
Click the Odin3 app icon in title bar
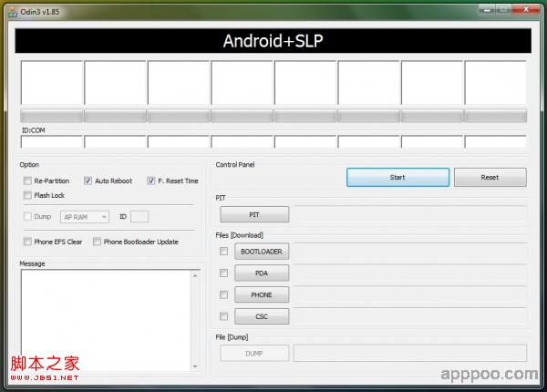(13, 12)
